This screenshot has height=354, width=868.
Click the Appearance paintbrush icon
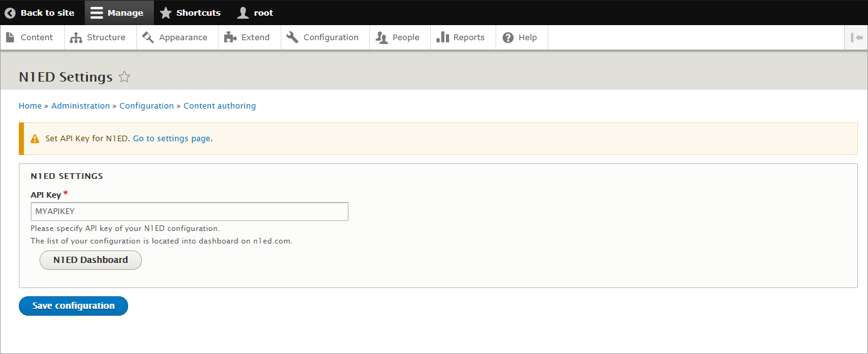coord(148,38)
